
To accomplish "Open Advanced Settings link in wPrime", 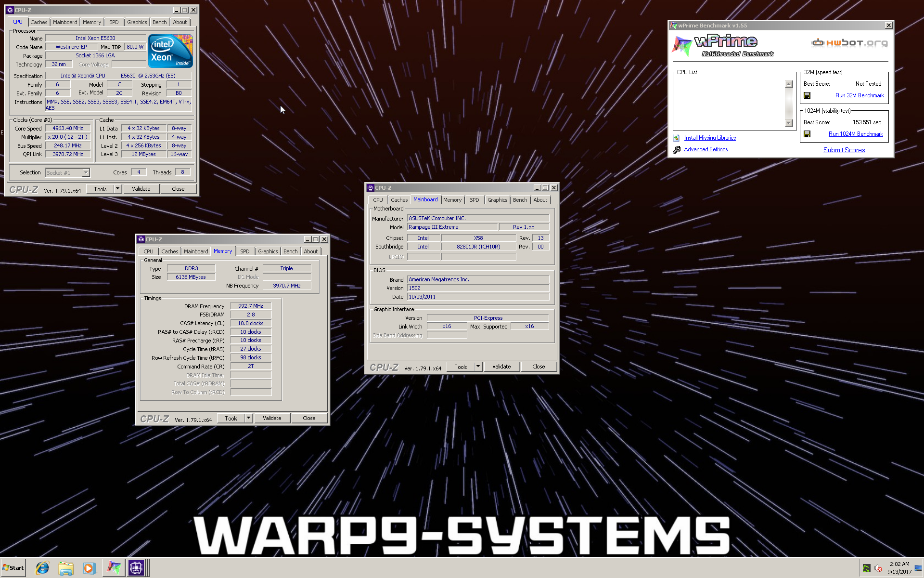I will tap(706, 149).
